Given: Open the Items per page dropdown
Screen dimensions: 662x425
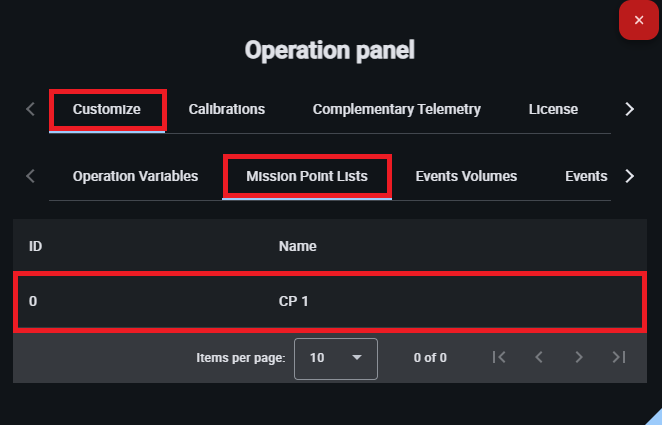Looking at the screenshot, I should click(335, 358).
